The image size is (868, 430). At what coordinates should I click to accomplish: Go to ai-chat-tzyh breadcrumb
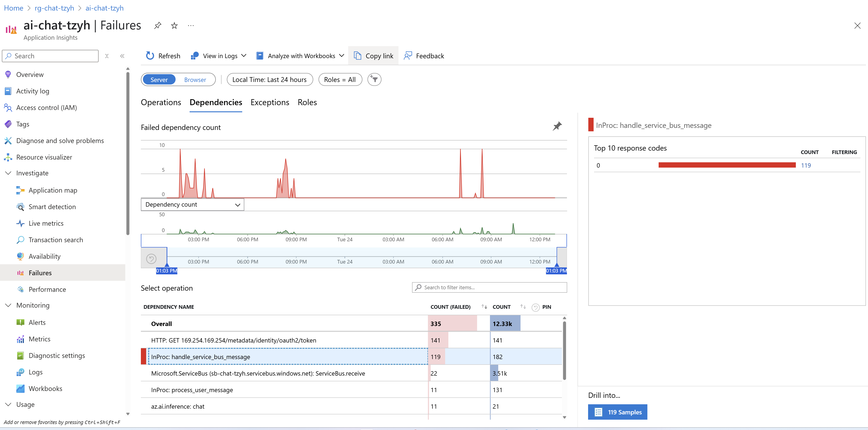pyautogui.click(x=105, y=8)
